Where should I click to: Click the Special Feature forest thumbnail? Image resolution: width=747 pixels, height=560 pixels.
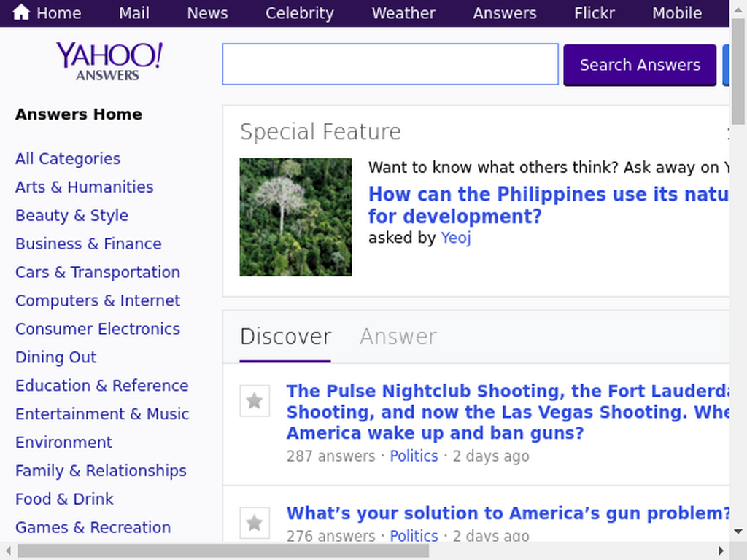tap(295, 217)
